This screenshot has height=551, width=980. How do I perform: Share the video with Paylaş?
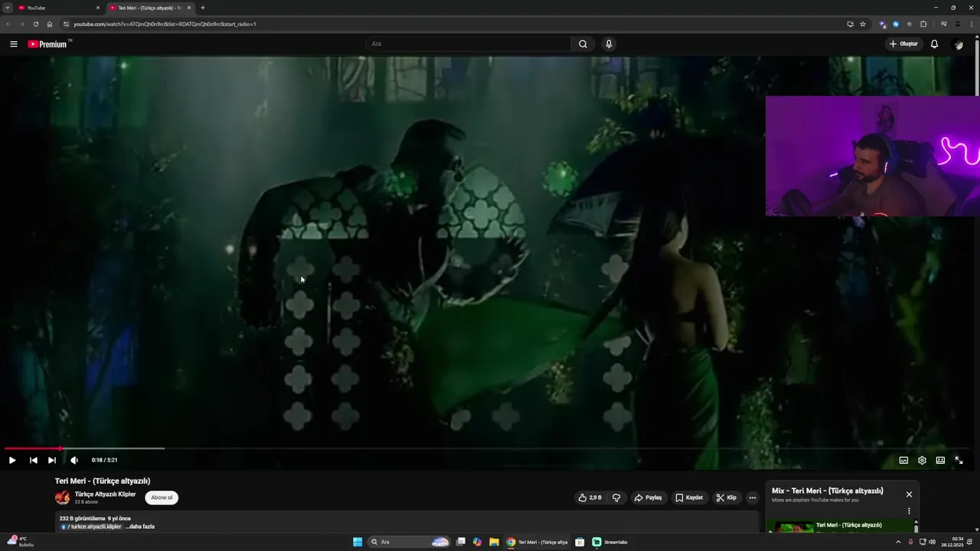pos(648,497)
